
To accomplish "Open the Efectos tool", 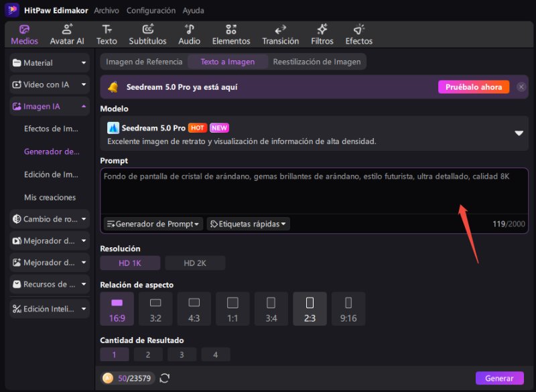I will (x=359, y=35).
